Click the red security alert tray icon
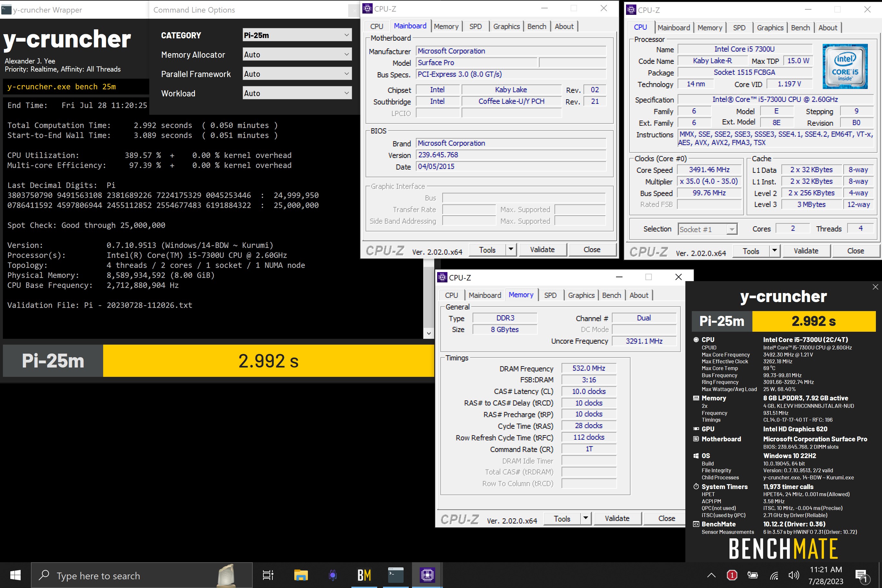Image resolution: width=882 pixels, height=588 pixels. click(732, 575)
